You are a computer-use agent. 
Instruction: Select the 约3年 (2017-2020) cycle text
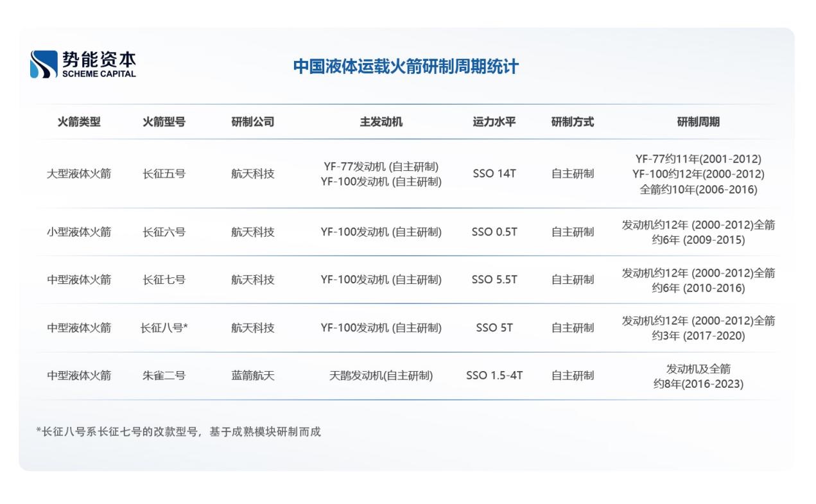699,336
